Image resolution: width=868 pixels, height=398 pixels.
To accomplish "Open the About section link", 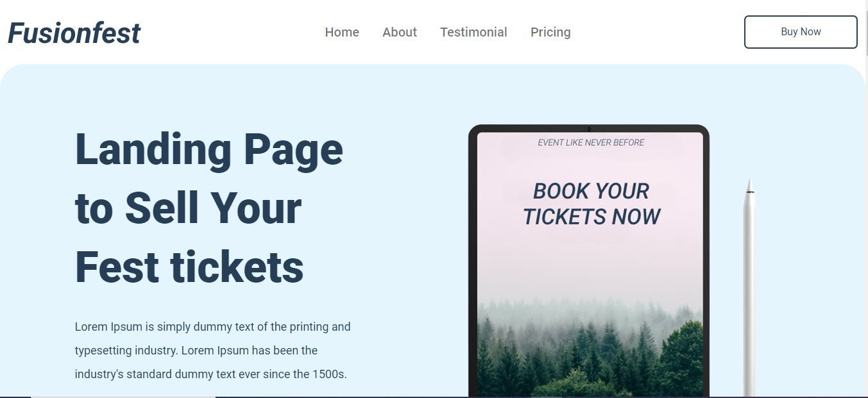I will click(400, 32).
